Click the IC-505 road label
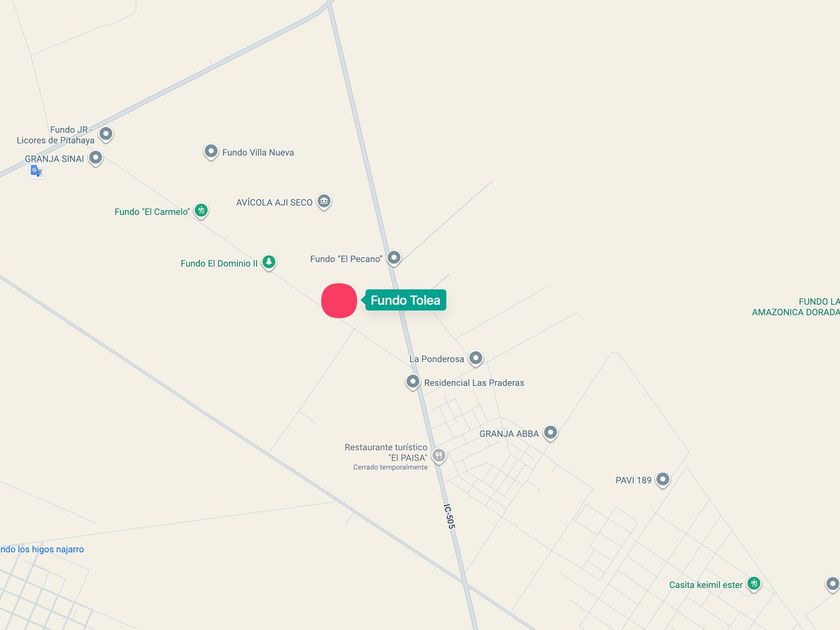This screenshot has height=630, width=840. (x=449, y=517)
